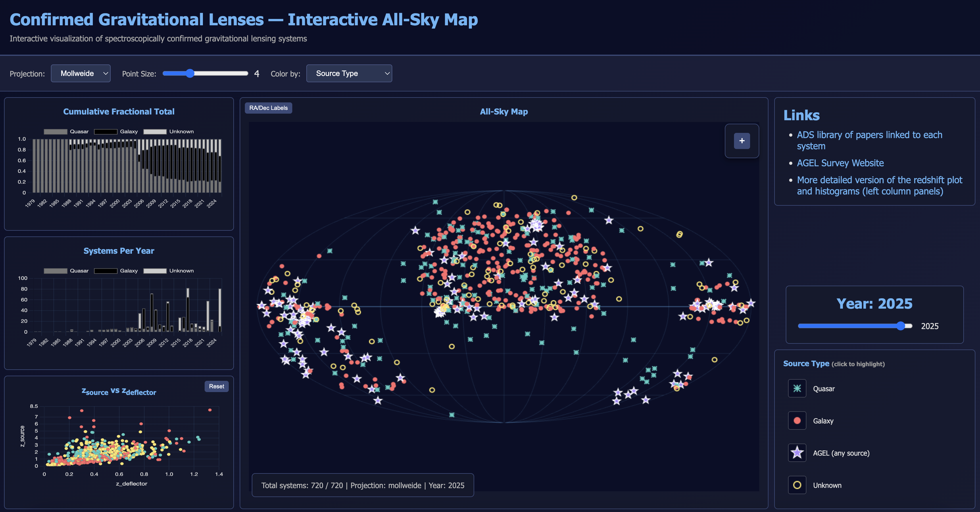Open the Color by Source Type dropdown
Image resolution: width=980 pixels, height=512 pixels.
349,73
